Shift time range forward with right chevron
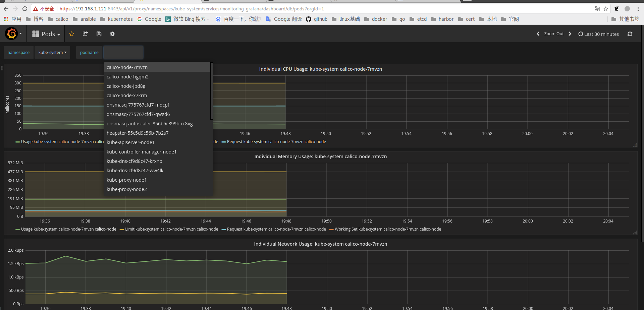 (x=570, y=34)
